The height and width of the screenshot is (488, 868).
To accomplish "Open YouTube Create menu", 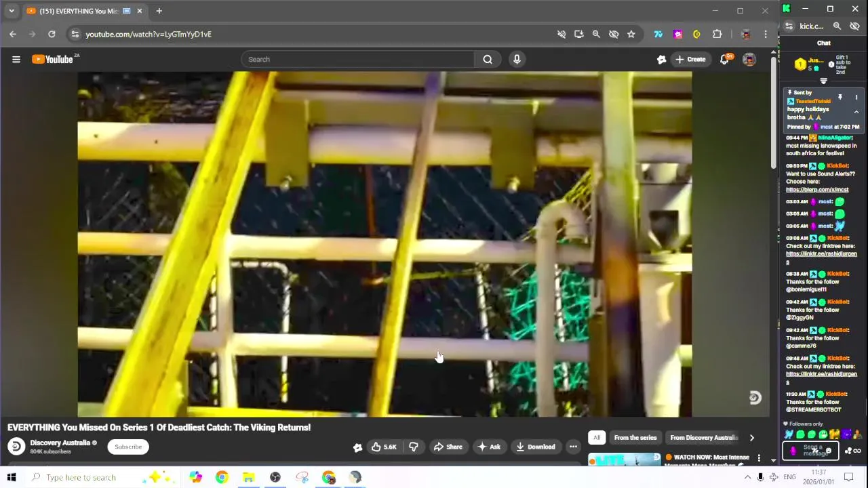I will (690, 59).
